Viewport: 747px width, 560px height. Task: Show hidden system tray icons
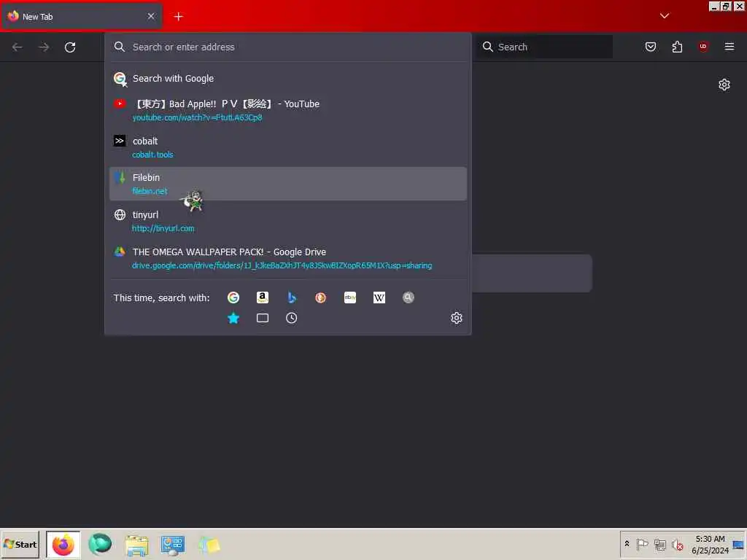pyautogui.click(x=627, y=543)
